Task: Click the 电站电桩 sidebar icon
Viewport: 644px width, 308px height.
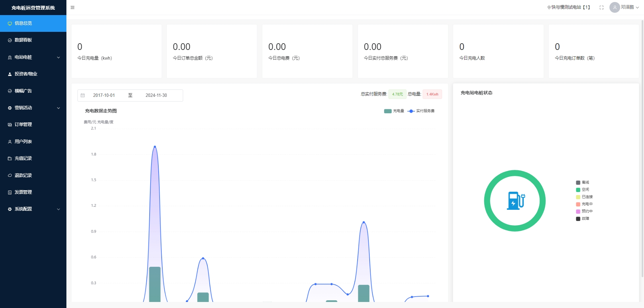Action: coord(10,57)
